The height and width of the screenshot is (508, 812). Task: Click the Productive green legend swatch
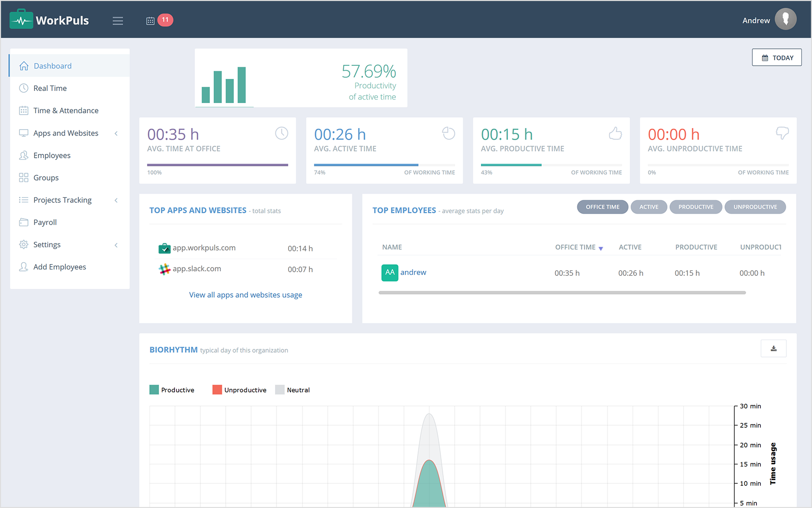[x=154, y=389]
